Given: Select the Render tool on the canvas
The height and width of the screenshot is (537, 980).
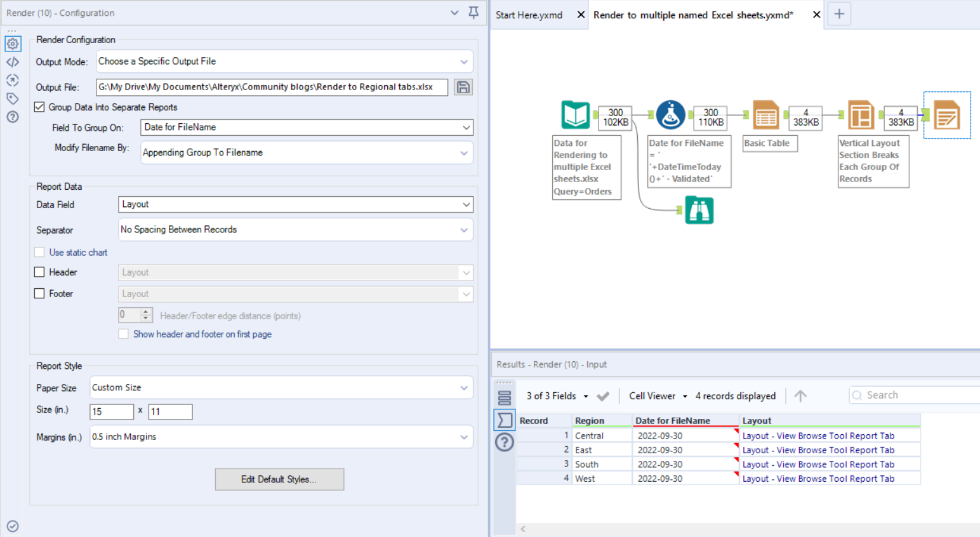Looking at the screenshot, I should point(946,116).
